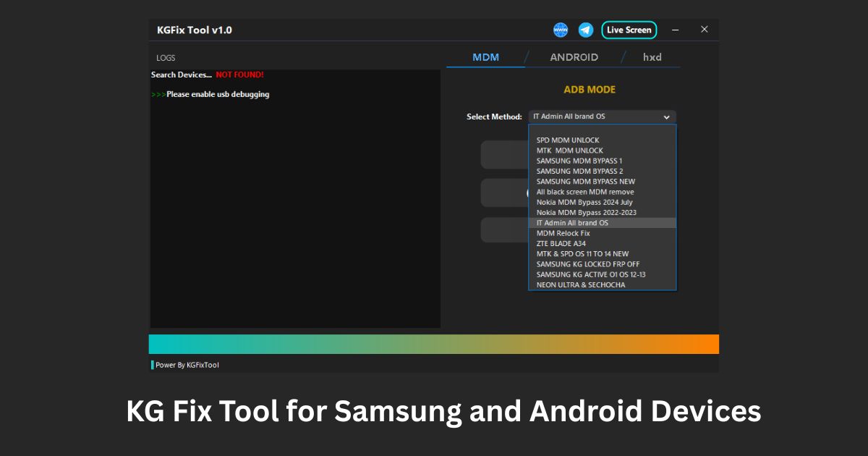The image size is (868, 456).
Task: Close the KGFix Tool window
Action: point(705,30)
